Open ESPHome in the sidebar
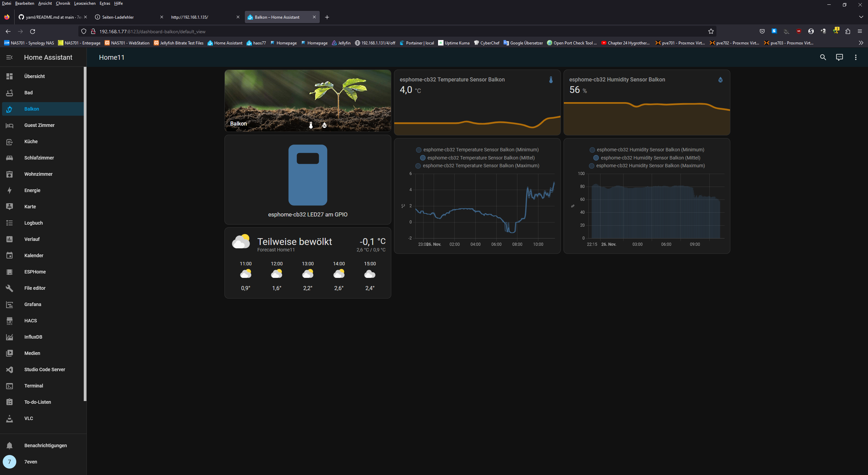This screenshot has width=868, height=475. pyautogui.click(x=35, y=272)
